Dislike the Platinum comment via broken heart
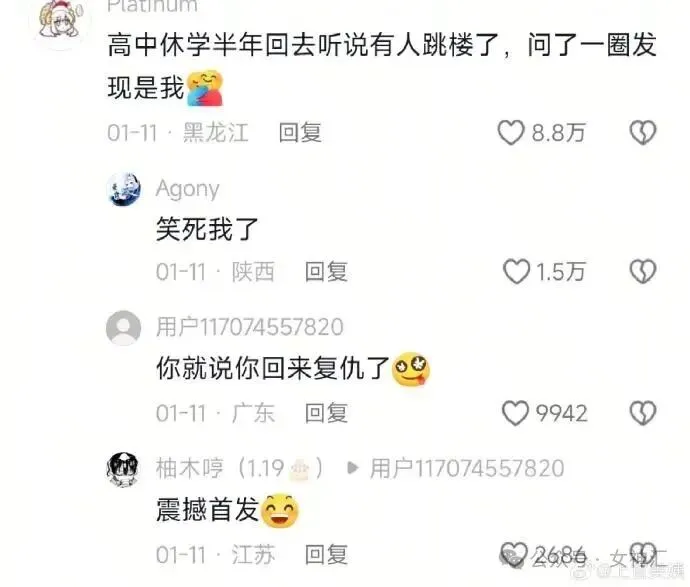This screenshot has width=690, height=587. [x=643, y=132]
